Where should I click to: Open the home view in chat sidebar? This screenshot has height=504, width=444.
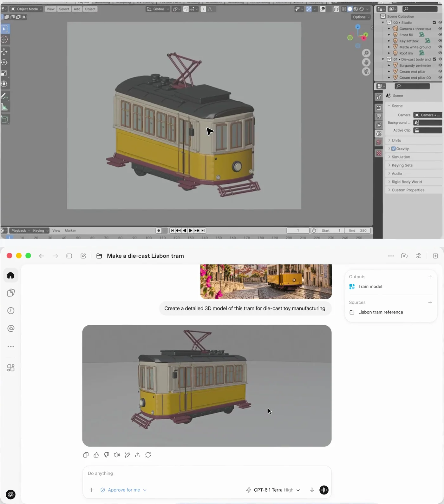click(11, 275)
